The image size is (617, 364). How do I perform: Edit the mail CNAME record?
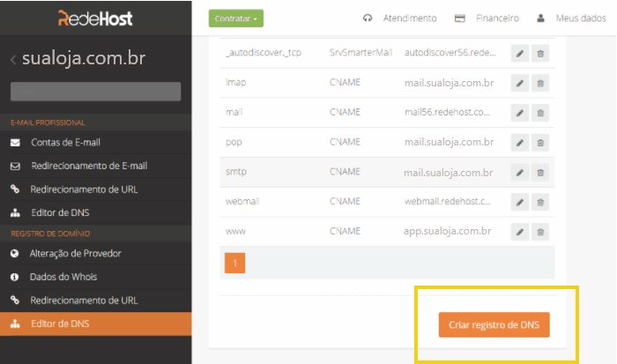click(520, 113)
